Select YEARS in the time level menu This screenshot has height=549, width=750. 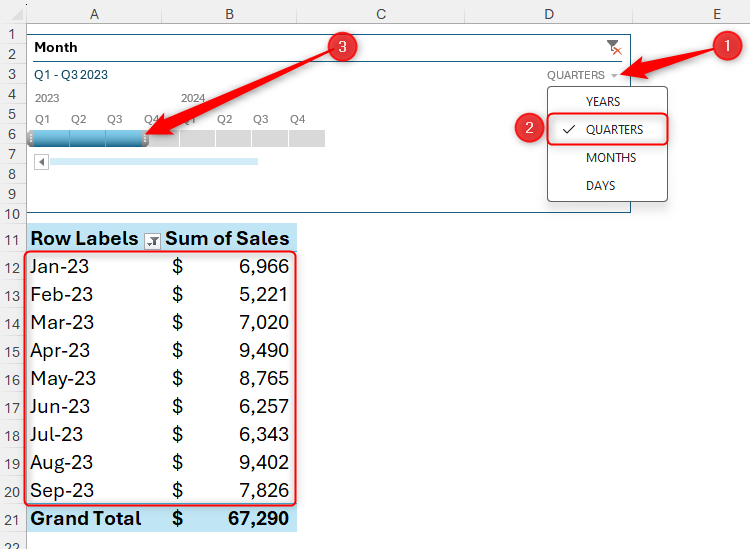coord(603,102)
